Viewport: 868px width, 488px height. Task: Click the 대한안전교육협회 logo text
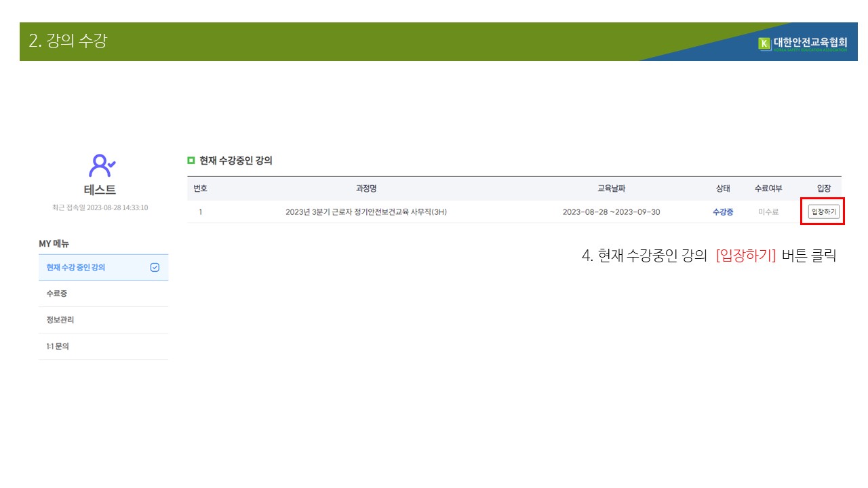pos(810,43)
